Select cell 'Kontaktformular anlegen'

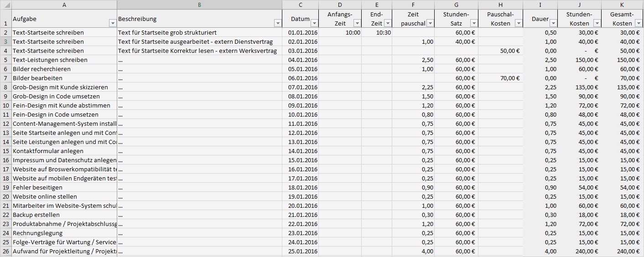[64, 151]
